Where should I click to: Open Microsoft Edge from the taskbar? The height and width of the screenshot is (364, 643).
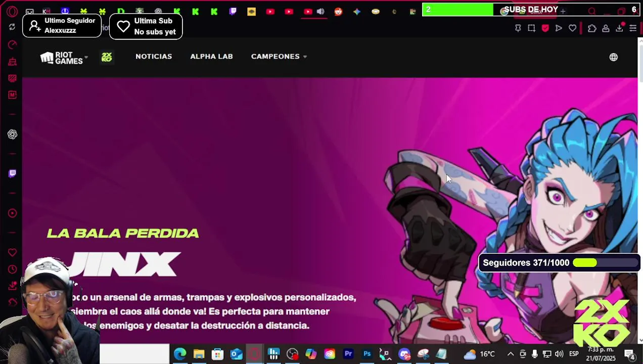point(180,354)
